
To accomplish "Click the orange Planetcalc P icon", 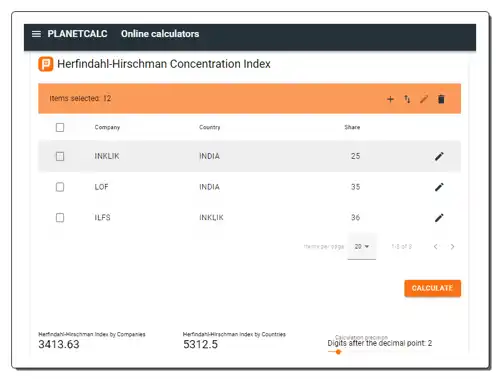I will tap(46, 64).
